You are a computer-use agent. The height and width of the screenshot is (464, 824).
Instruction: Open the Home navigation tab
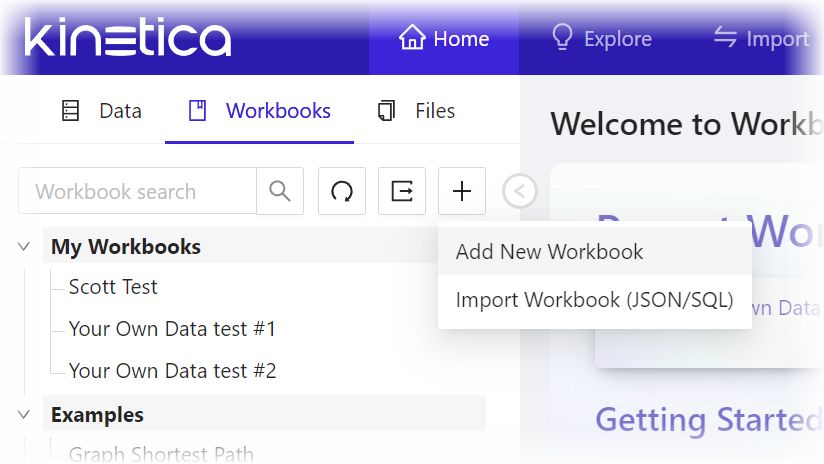click(x=444, y=39)
